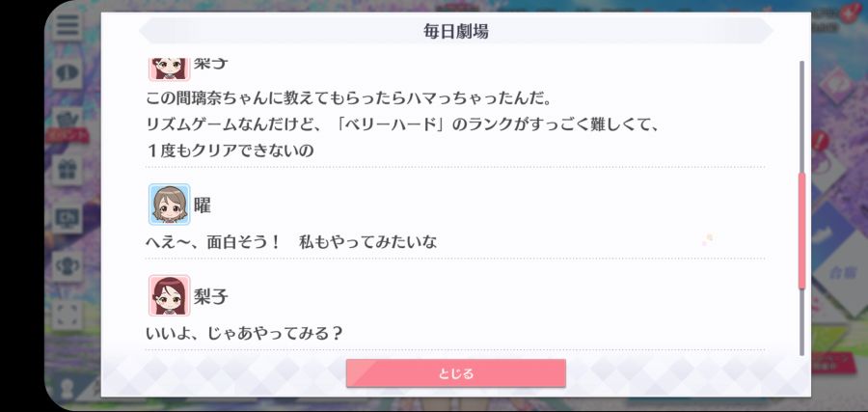The width and height of the screenshot is (868, 412).
Task: Click the scrollbar track below the pink thumb
Action: (801, 321)
